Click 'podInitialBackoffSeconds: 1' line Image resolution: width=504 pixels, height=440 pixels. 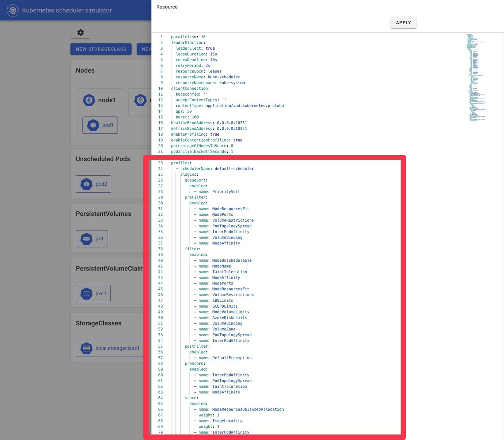[x=202, y=151]
